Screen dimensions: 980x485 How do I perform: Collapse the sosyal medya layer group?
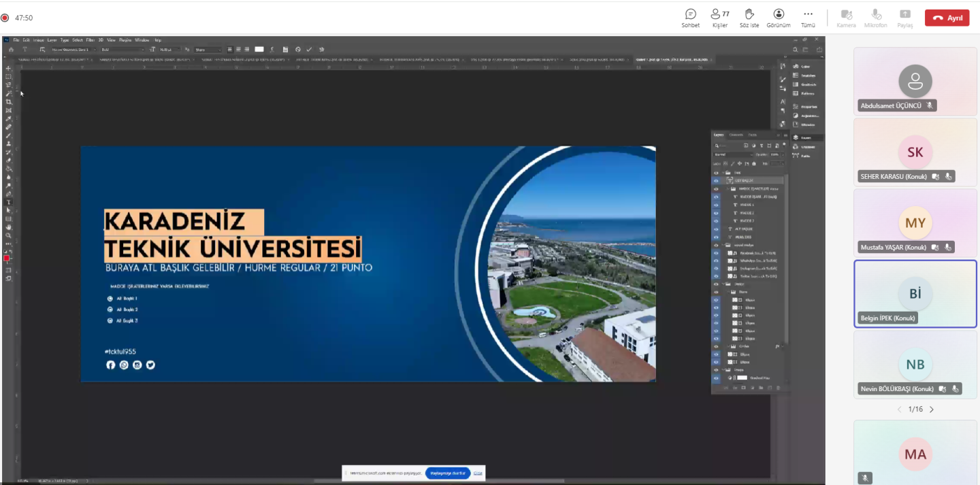point(723,245)
